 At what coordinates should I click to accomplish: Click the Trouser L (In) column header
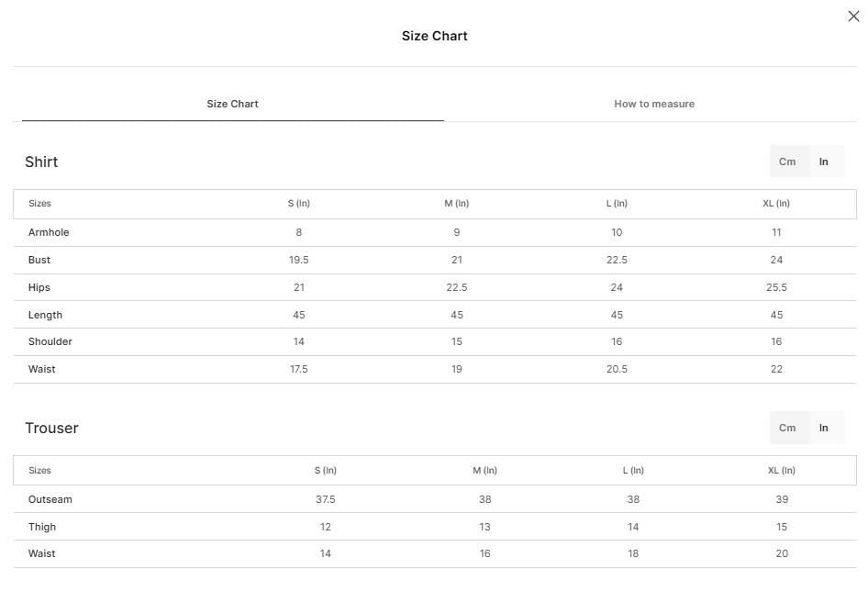633,470
